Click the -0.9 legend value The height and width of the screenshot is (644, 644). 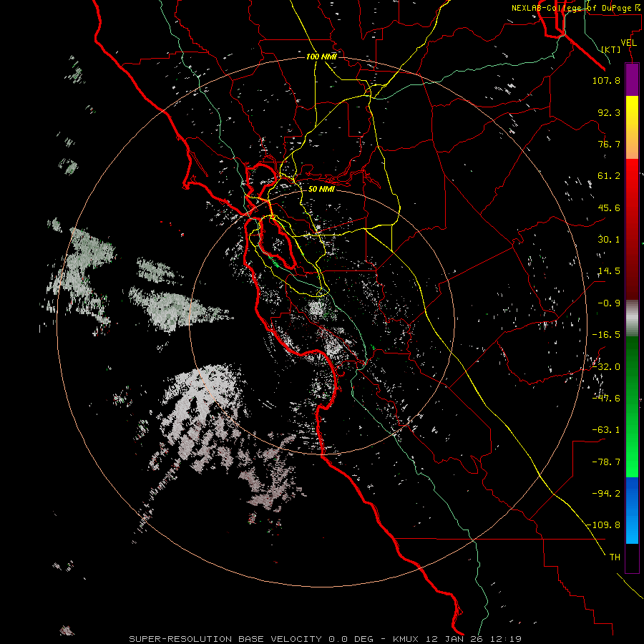point(609,303)
